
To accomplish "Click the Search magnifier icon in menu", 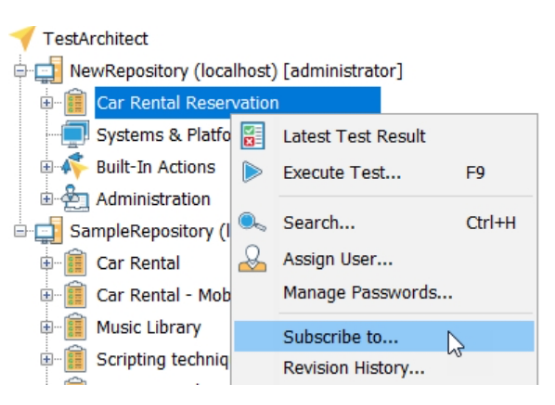I will (x=252, y=222).
